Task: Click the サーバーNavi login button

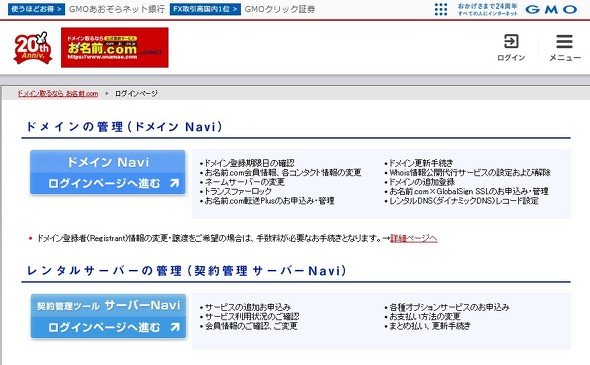Action: [108, 316]
